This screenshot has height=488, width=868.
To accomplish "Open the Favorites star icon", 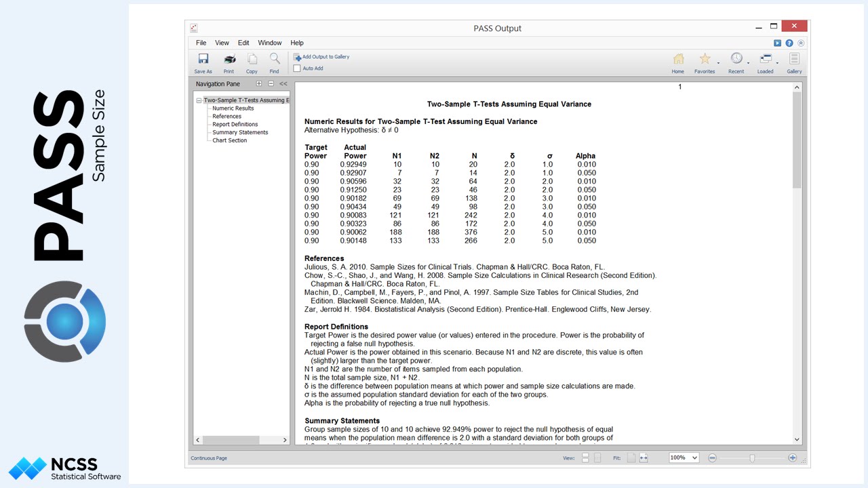I will pos(705,59).
